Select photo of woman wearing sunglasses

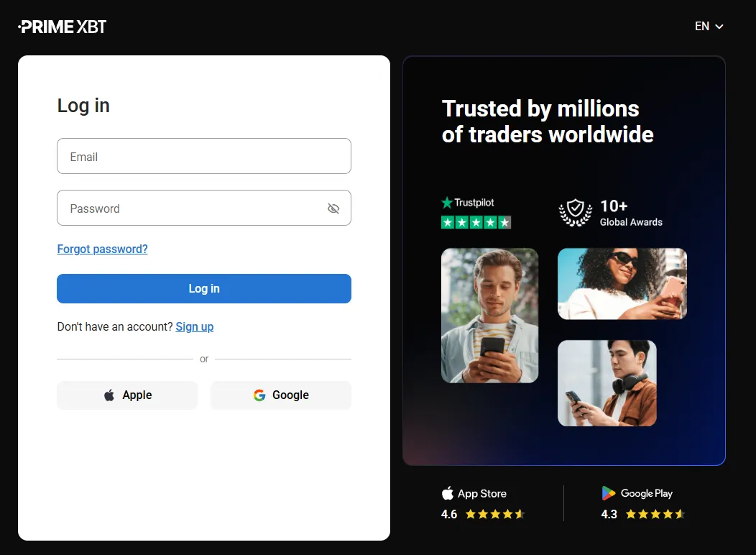tap(622, 283)
